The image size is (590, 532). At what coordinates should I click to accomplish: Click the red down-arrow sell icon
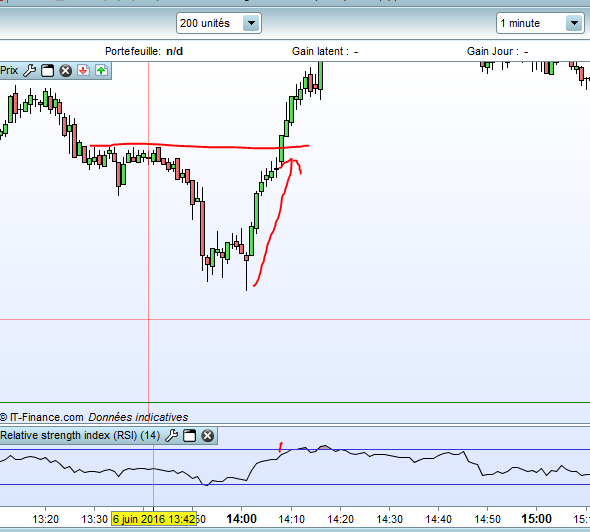[x=83, y=70]
